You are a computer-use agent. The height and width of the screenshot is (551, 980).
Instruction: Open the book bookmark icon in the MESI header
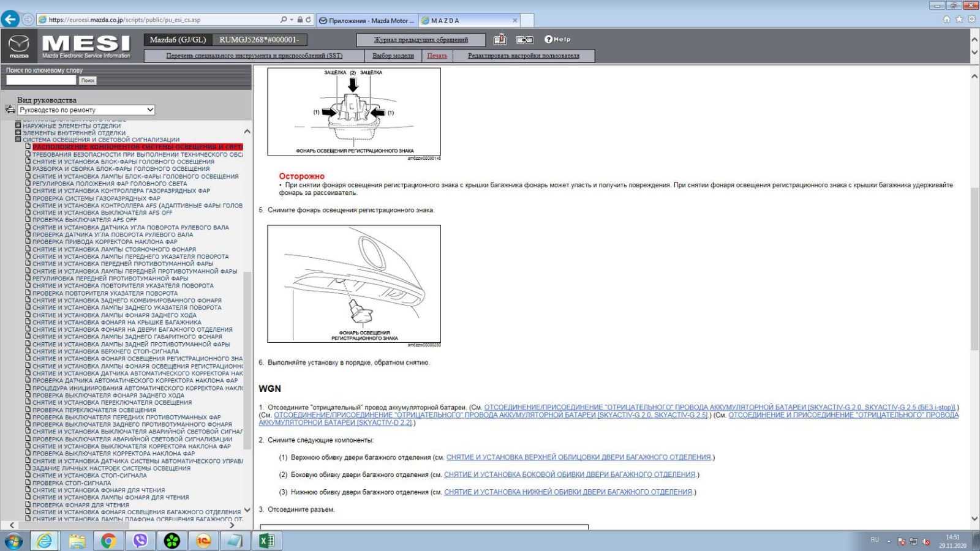[x=500, y=40]
